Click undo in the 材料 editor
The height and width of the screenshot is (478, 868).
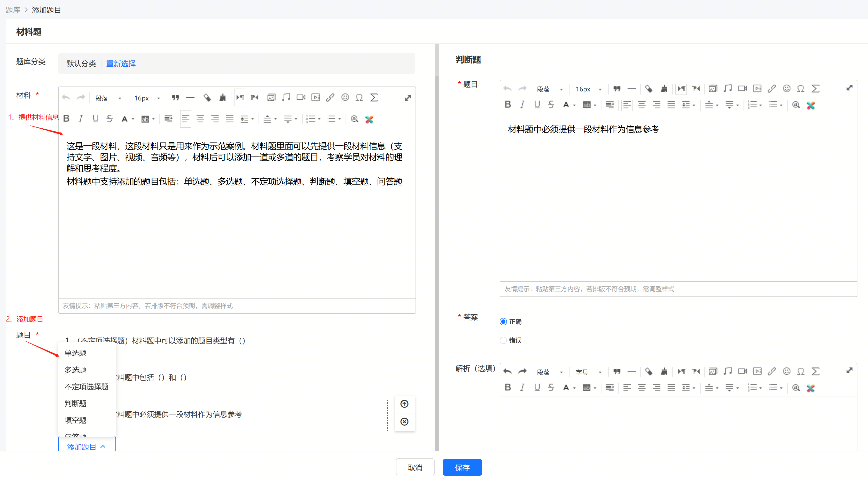pos(66,98)
